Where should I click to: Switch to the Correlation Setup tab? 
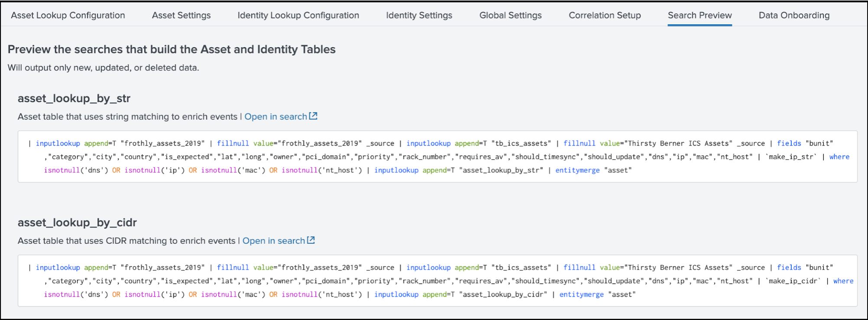(x=605, y=15)
